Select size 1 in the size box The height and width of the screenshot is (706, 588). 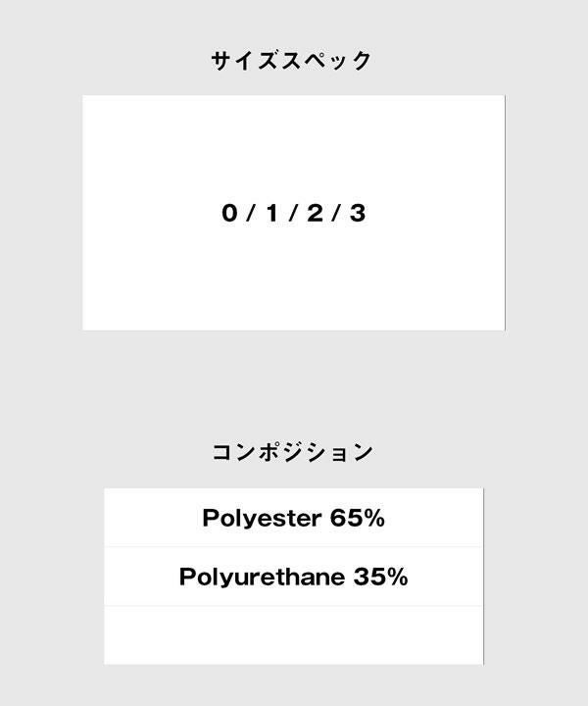[271, 213]
